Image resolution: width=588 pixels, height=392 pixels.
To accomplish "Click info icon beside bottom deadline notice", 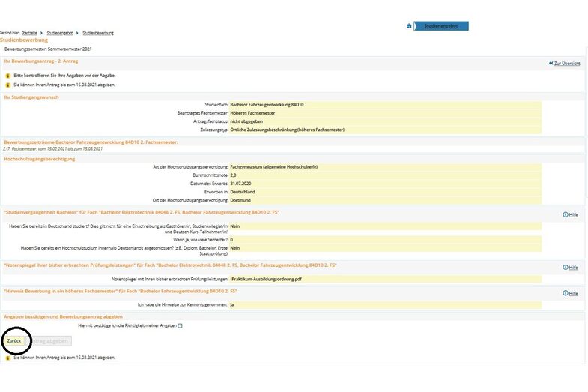I will (x=8, y=358).
